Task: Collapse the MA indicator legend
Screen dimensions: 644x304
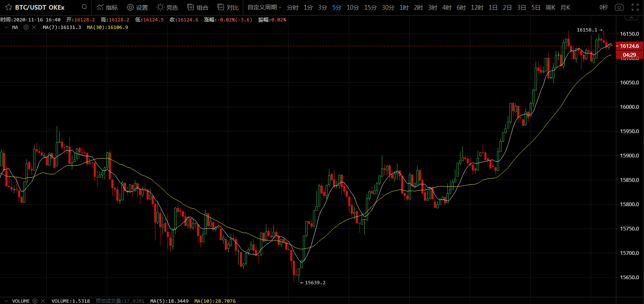Action: coord(6,27)
